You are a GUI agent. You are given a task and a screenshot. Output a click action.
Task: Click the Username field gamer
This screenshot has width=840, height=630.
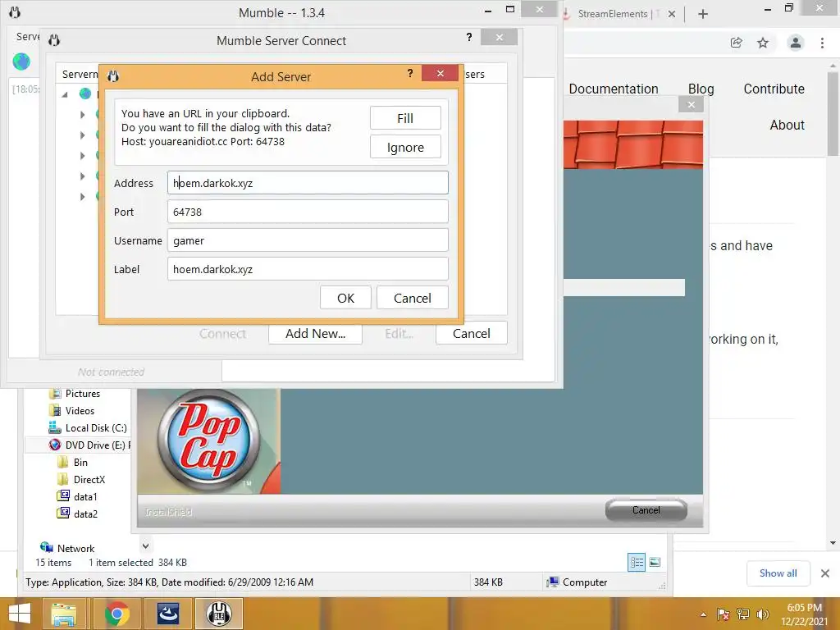308,240
